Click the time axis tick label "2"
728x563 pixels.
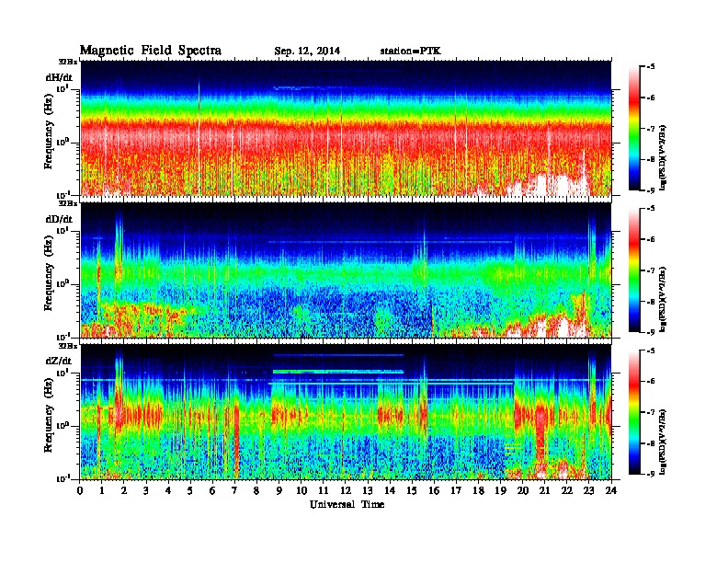124,490
